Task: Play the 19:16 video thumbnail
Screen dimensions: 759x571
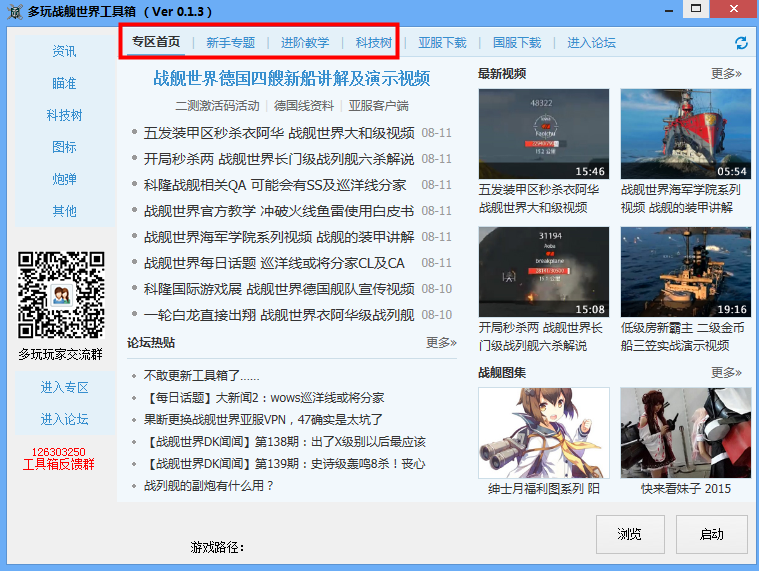Action: [x=686, y=271]
